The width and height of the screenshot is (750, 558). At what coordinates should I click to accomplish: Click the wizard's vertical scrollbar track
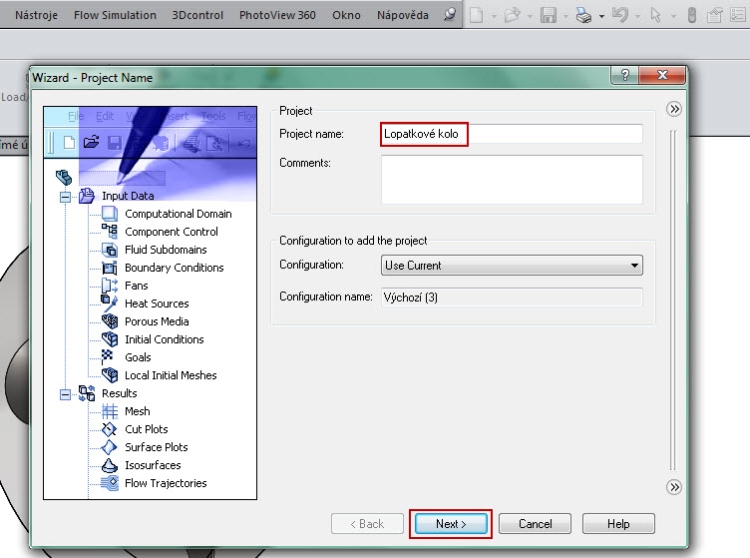click(673, 300)
